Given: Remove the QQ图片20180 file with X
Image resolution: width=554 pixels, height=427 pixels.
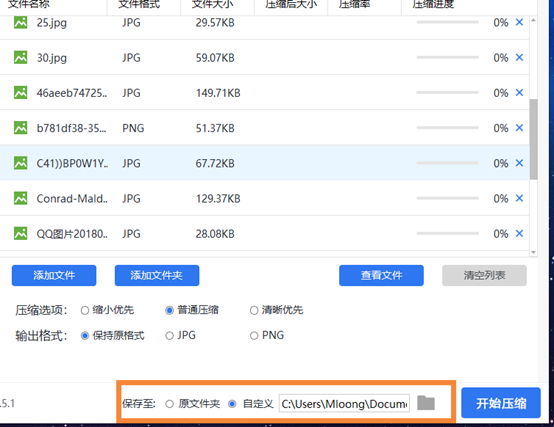Looking at the screenshot, I should pyautogui.click(x=519, y=233).
